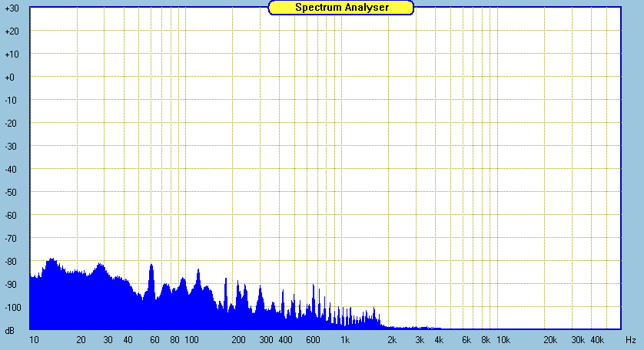Click the Spectrum Analyser title label
Viewport: 644px width, 350px height.
341,7
